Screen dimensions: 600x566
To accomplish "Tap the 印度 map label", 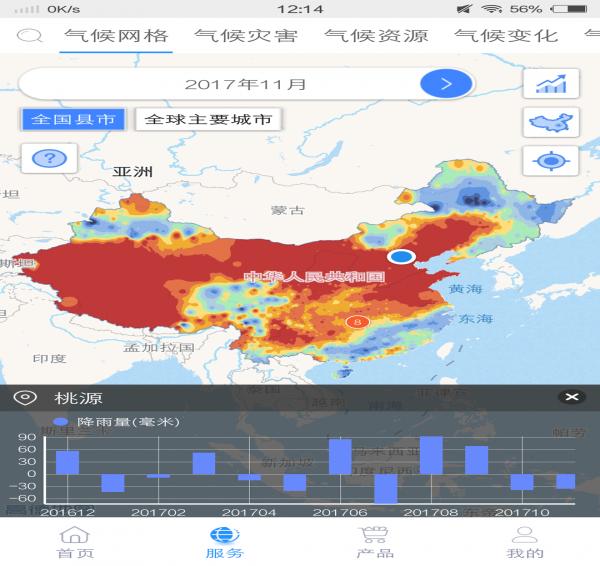I will pyautogui.click(x=49, y=359).
